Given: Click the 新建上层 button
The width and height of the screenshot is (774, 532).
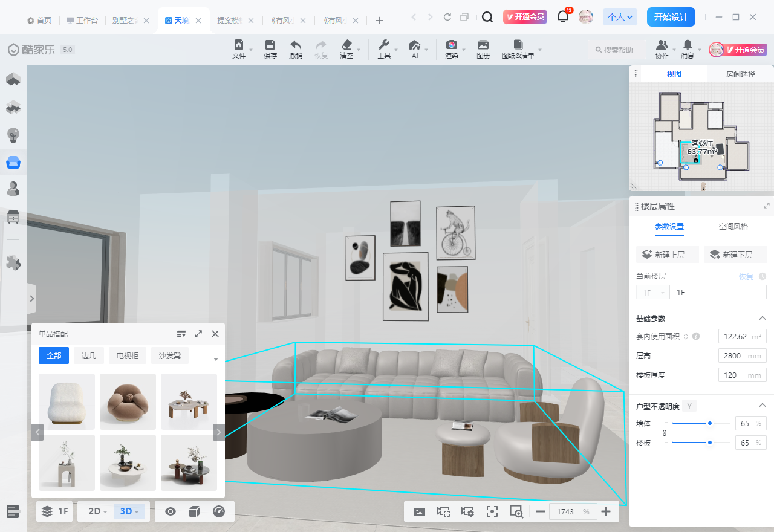Looking at the screenshot, I should click(668, 255).
